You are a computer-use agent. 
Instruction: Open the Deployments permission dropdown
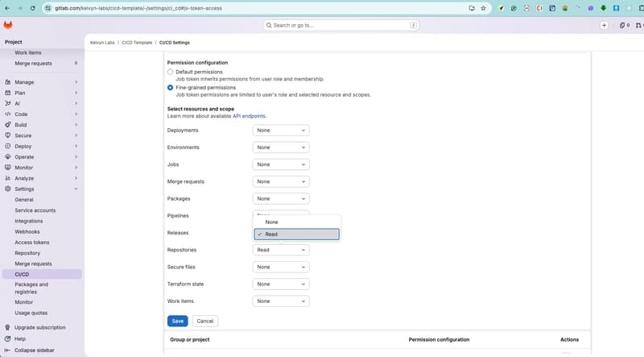pyautogui.click(x=281, y=131)
